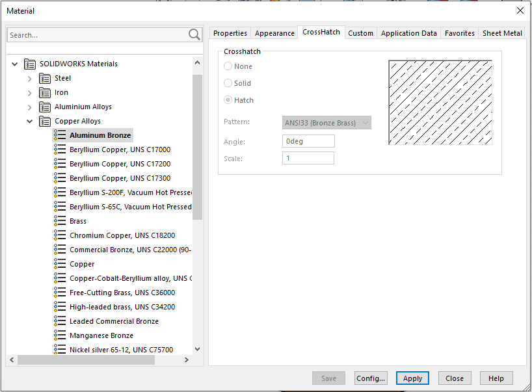Click the Iron category book icon

[x=44, y=92]
